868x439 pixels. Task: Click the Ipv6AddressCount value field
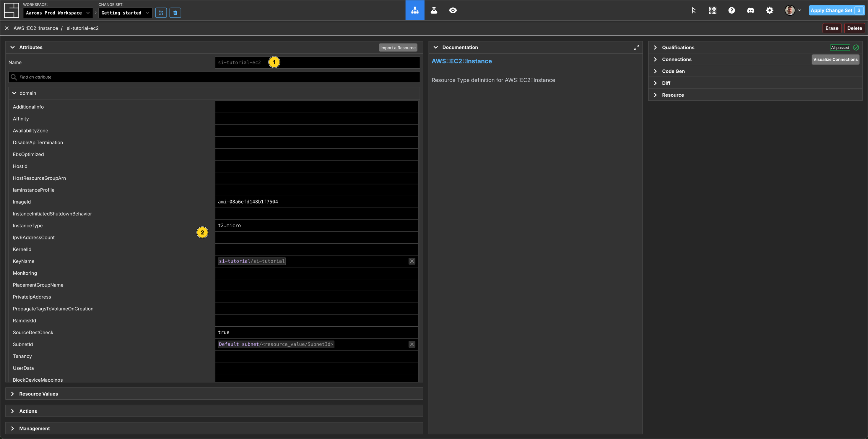tap(317, 238)
